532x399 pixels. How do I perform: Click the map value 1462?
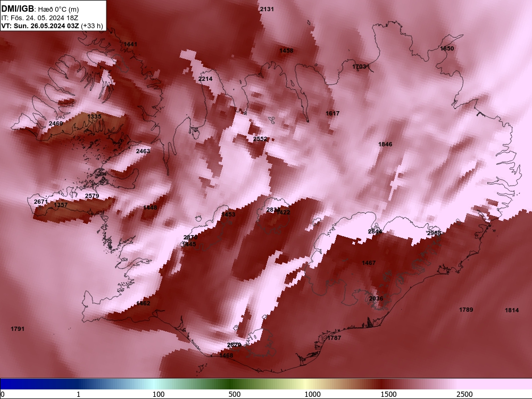[143, 303]
